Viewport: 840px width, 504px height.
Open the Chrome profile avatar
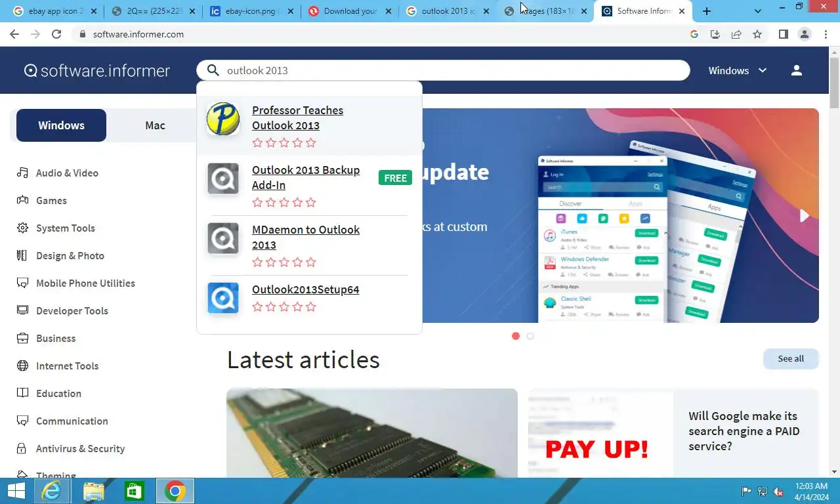point(805,34)
